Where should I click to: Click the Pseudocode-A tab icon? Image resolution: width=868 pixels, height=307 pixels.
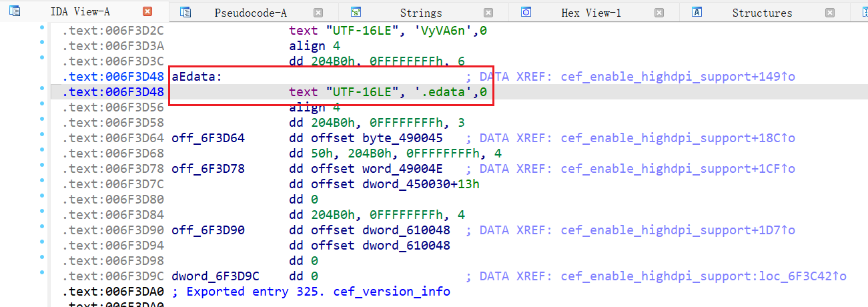pyautogui.click(x=186, y=12)
